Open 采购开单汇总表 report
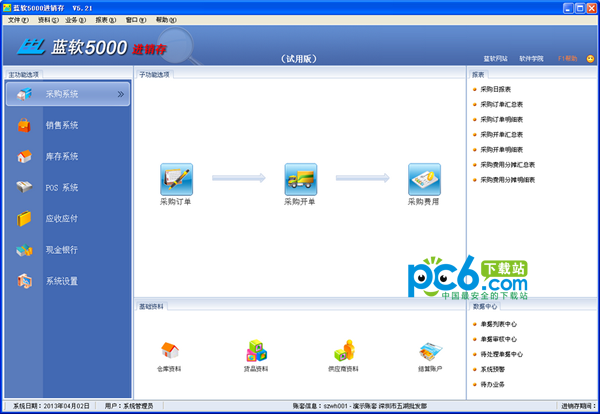 pyautogui.click(x=502, y=134)
